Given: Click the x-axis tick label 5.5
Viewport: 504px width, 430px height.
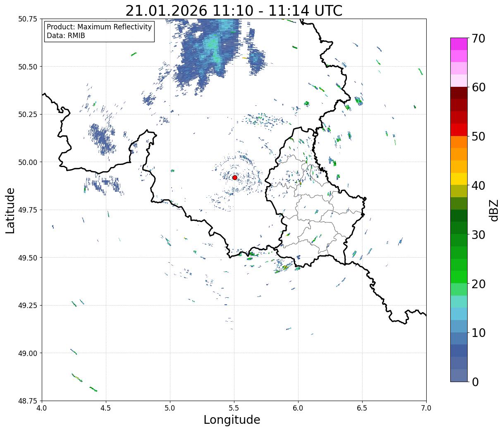Looking at the screenshot, I should [234, 408].
